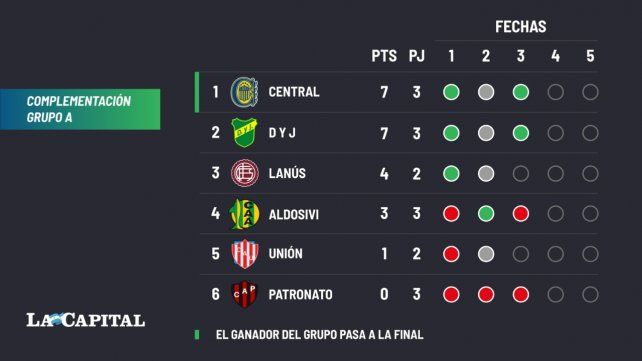Screen dimensions: 642x361
Task: Click the Rosario Central club crest
Action: point(244,92)
